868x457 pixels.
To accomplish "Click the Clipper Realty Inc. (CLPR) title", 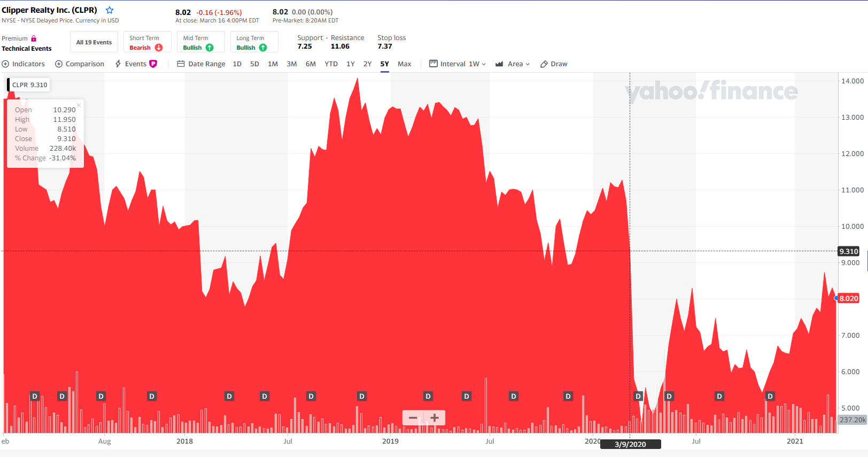I will click(x=49, y=10).
